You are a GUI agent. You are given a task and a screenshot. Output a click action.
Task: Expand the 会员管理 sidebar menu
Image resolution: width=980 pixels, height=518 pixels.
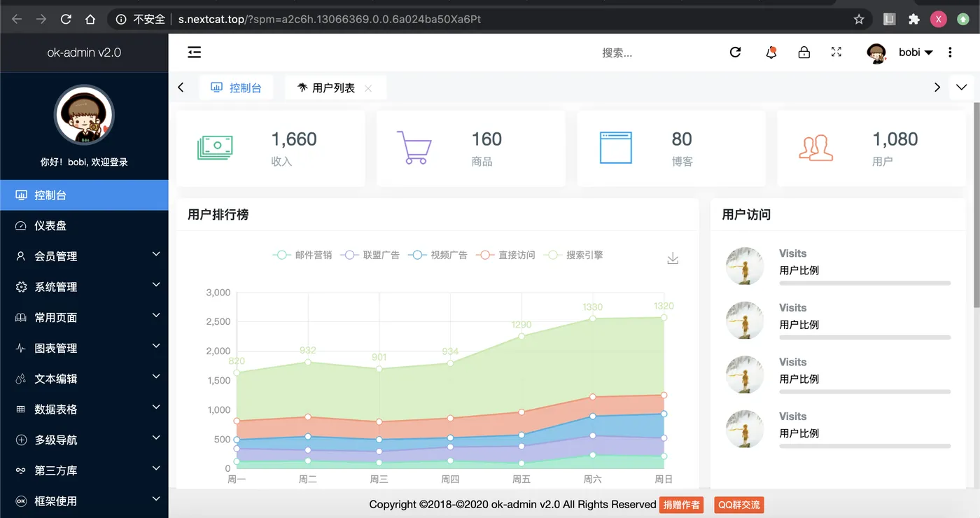point(84,256)
